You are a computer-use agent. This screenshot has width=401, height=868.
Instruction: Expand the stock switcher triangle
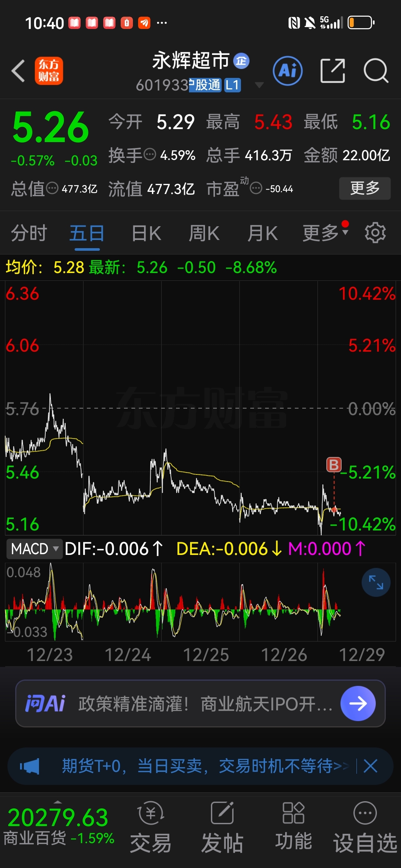click(x=259, y=85)
